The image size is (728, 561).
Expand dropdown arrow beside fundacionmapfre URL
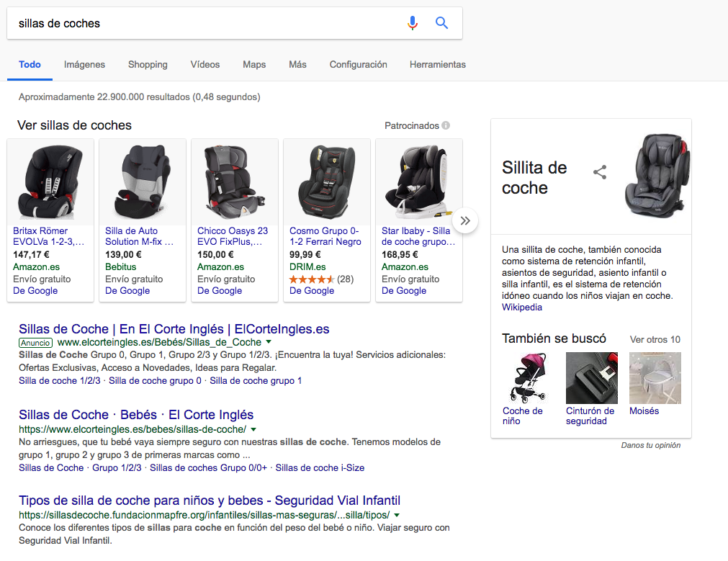pyautogui.click(x=397, y=515)
